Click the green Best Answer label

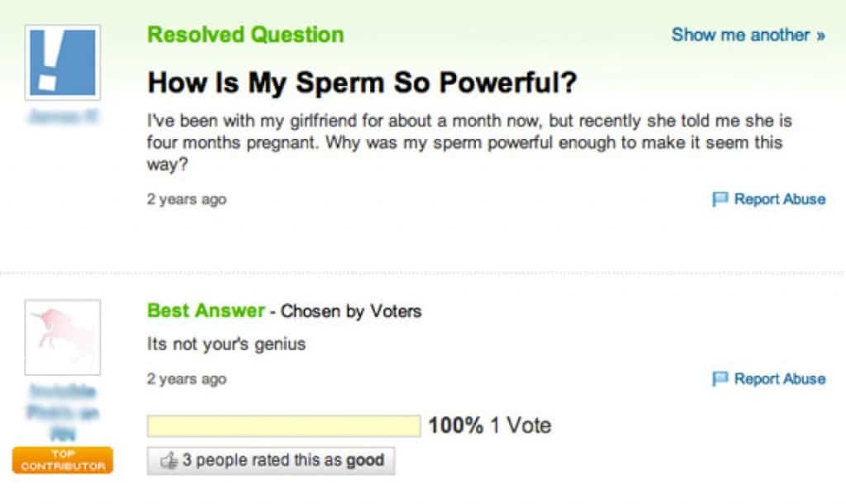coord(206,311)
